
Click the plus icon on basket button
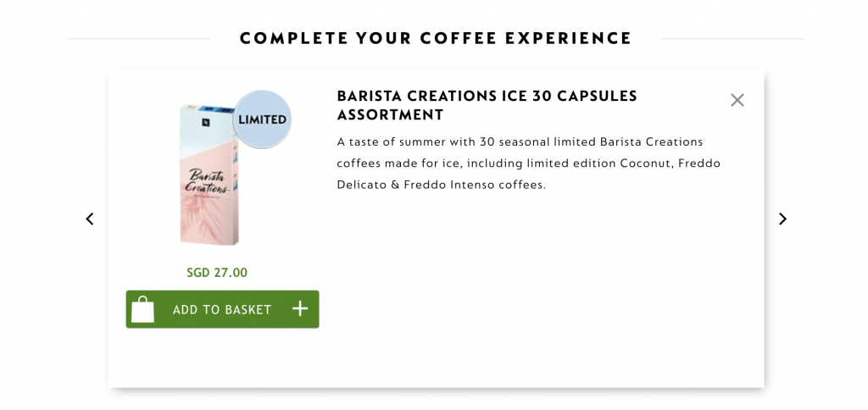pos(300,308)
